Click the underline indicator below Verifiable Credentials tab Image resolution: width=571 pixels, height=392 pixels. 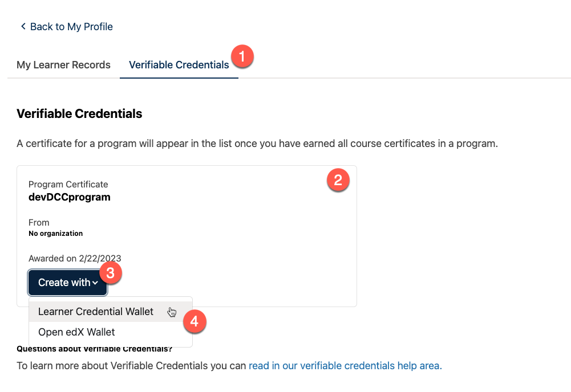[179, 77]
